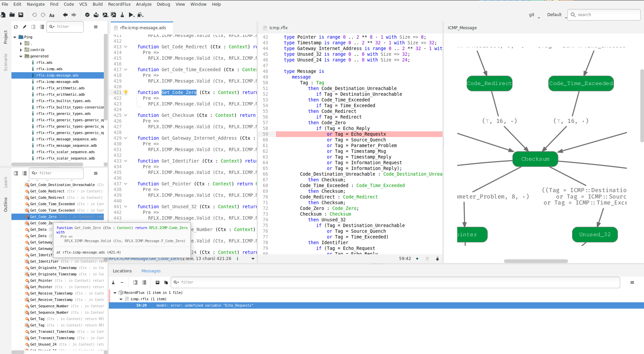Click the Run play icon

131,15
